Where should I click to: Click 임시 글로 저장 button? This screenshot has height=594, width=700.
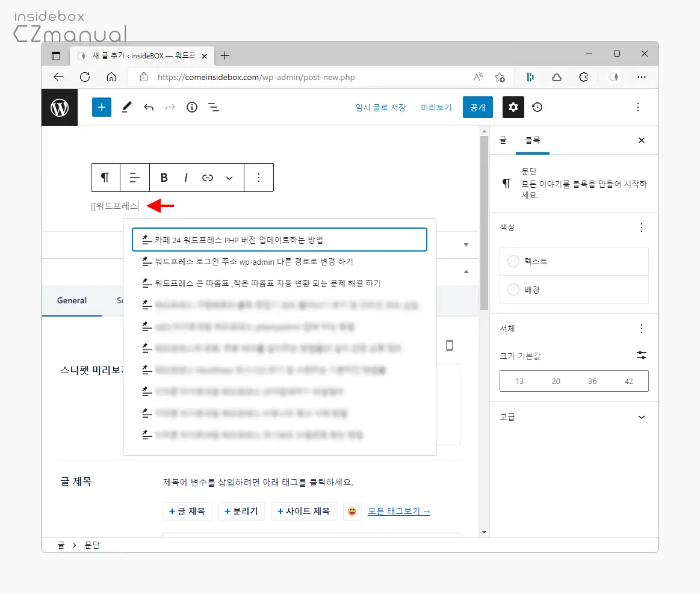pyautogui.click(x=381, y=107)
